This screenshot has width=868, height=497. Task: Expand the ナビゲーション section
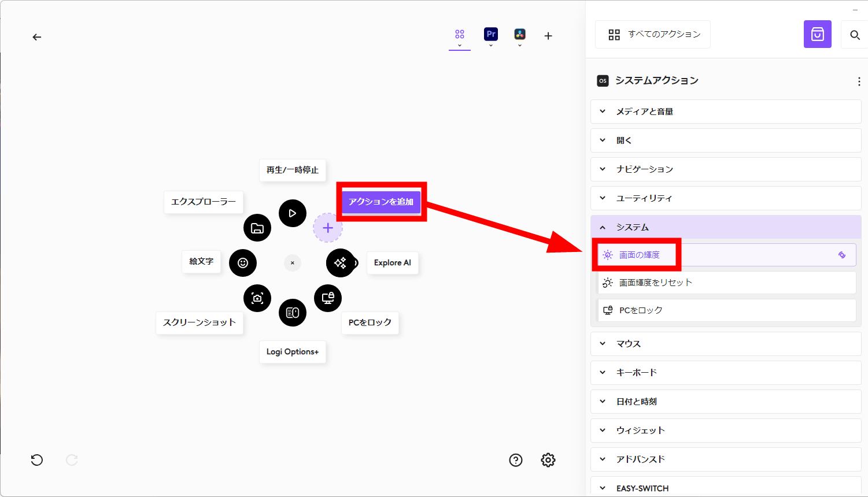726,169
